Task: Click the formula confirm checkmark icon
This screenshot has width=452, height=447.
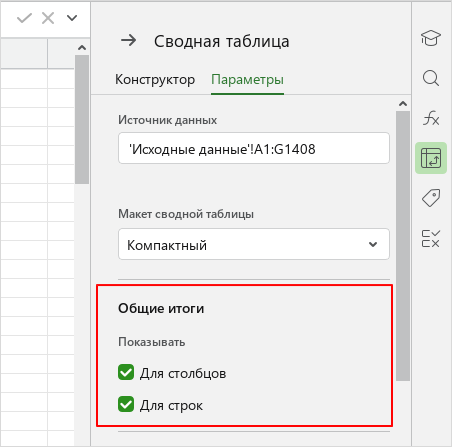Action: (24, 18)
